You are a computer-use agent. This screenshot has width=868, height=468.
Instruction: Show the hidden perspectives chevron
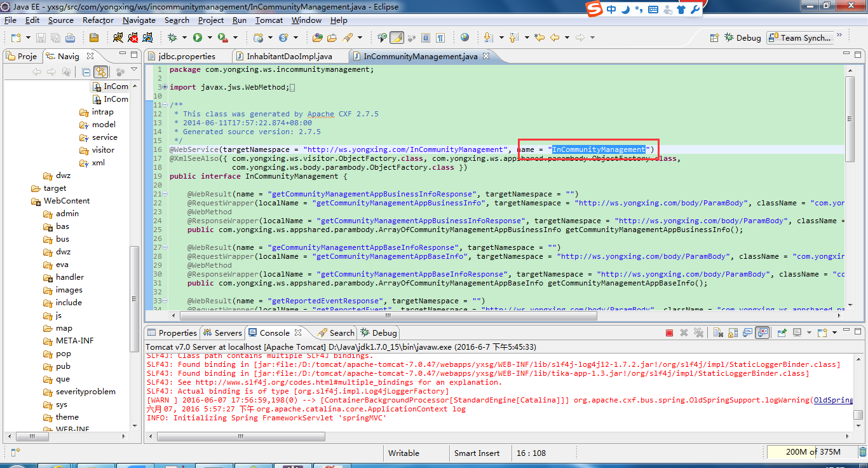point(839,35)
